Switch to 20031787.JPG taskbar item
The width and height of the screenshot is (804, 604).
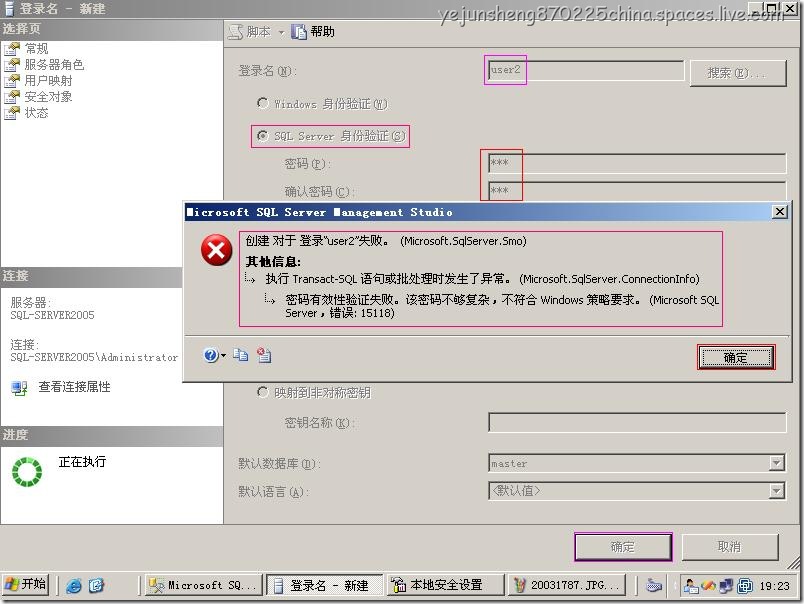pos(567,585)
